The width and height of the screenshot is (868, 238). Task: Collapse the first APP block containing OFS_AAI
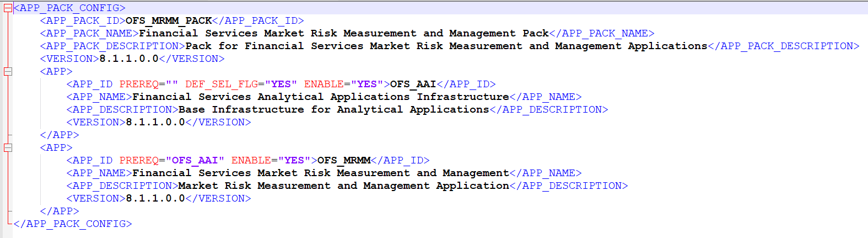click(x=8, y=71)
